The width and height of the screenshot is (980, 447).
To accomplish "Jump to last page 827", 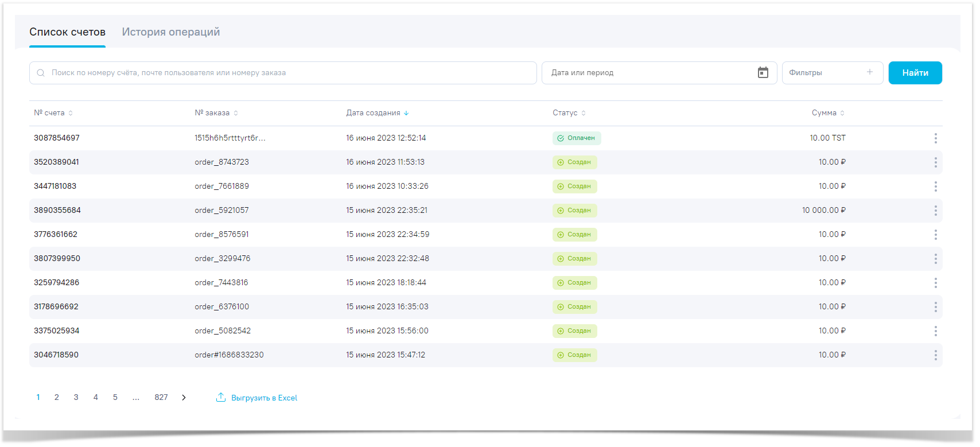I will [x=161, y=397].
